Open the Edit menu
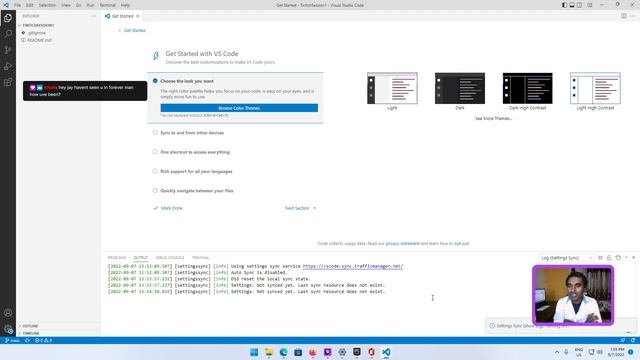The width and height of the screenshot is (640, 360). pos(30,5)
